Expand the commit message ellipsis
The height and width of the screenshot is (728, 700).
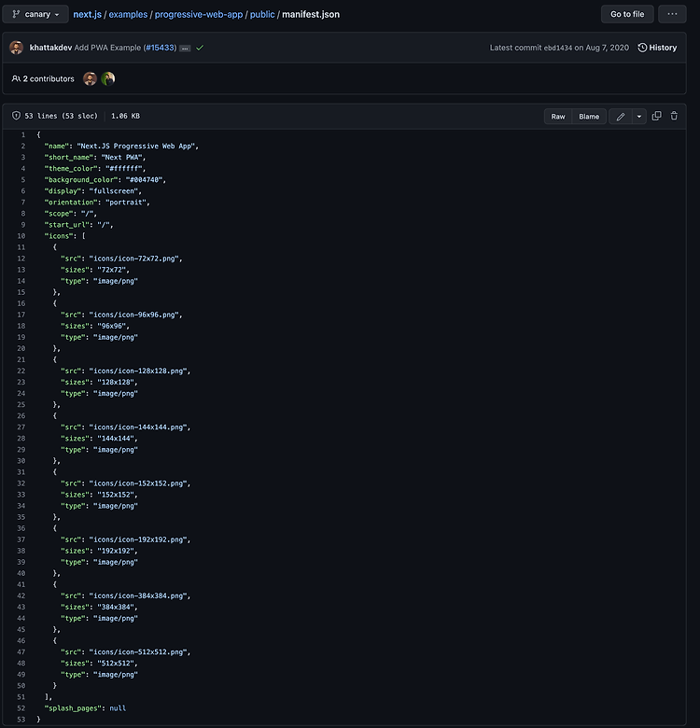(x=185, y=49)
